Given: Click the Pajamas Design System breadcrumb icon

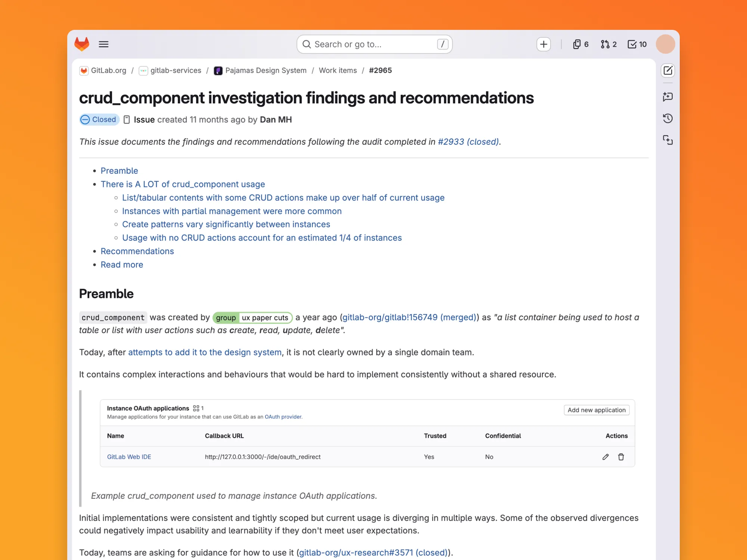Looking at the screenshot, I should coord(218,71).
